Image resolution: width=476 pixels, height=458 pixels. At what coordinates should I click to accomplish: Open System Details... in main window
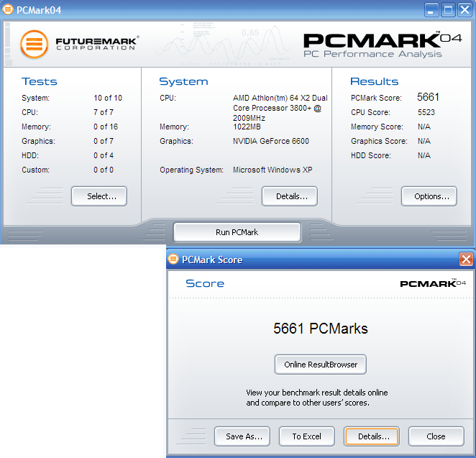click(290, 196)
